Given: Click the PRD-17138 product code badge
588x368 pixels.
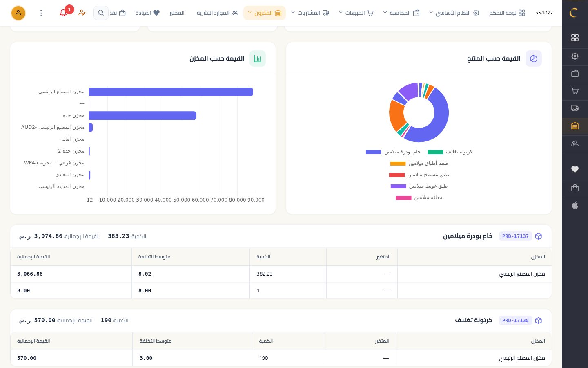Looking at the screenshot, I should pyautogui.click(x=515, y=321).
